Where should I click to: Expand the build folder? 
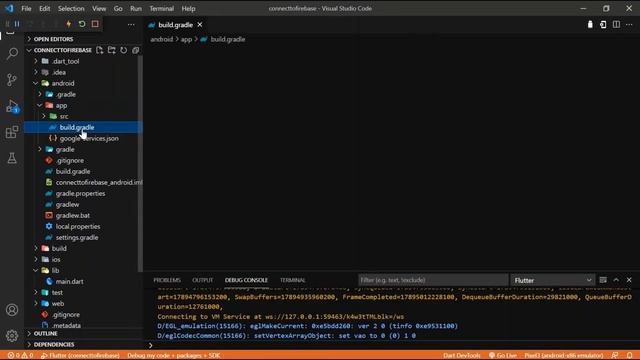[36, 248]
